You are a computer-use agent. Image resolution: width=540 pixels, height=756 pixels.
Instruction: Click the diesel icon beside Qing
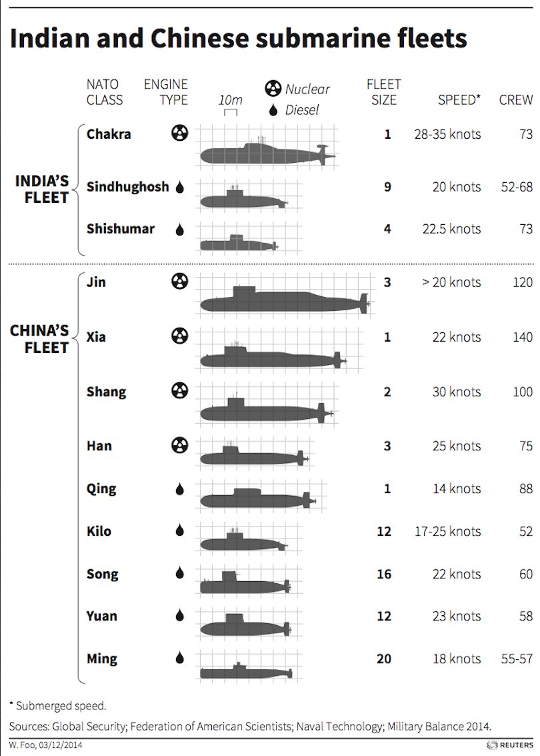coord(180,489)
